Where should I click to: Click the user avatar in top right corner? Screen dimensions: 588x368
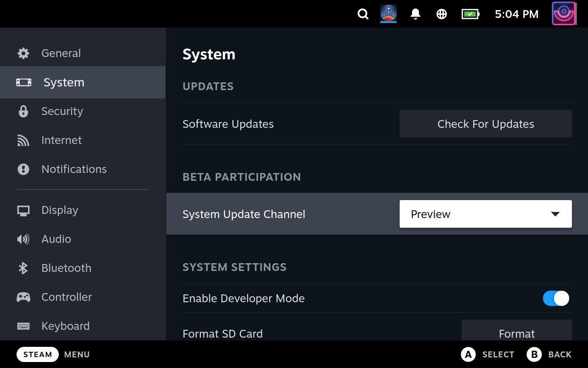(x=564, y=14)
